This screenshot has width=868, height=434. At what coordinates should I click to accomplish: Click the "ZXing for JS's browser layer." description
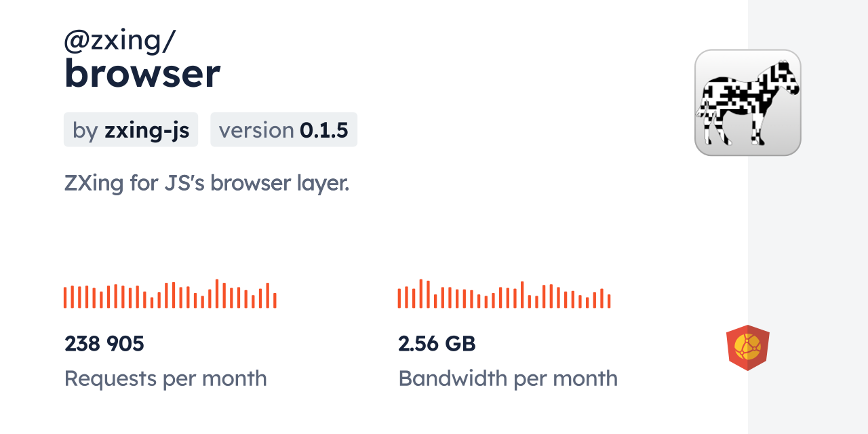click(207, 183)
